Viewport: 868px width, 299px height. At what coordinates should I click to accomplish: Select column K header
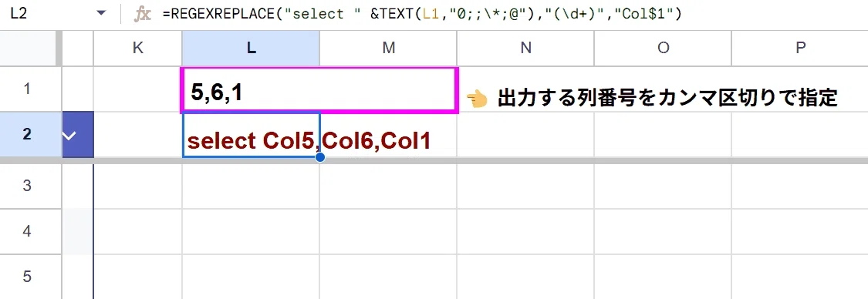coord(138,48)
